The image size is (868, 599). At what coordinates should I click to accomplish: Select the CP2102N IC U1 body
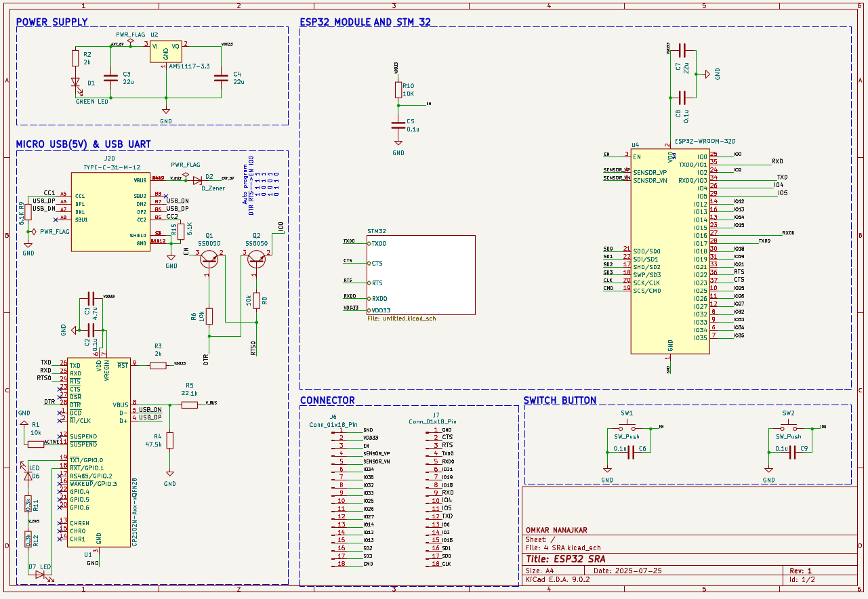[x=99, y=453]
